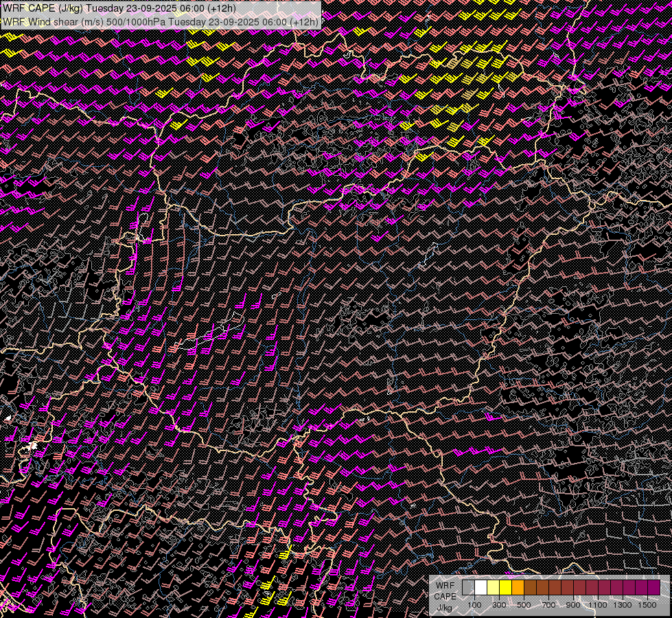Click the 500/1000hPa text in the header
The image size is (672, 618).
[x=136, y=22]
